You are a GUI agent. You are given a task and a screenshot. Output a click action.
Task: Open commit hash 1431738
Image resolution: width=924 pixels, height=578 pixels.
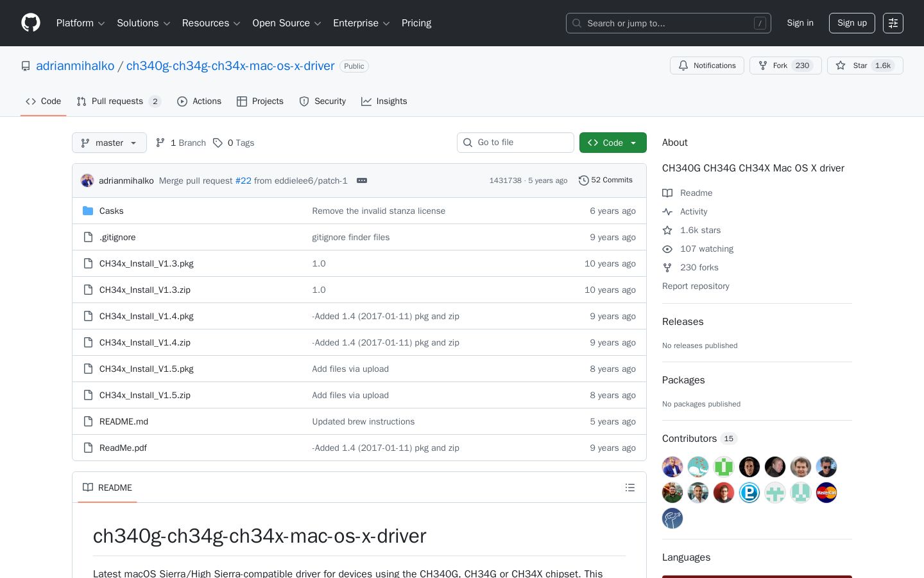(x=506, y=180)
